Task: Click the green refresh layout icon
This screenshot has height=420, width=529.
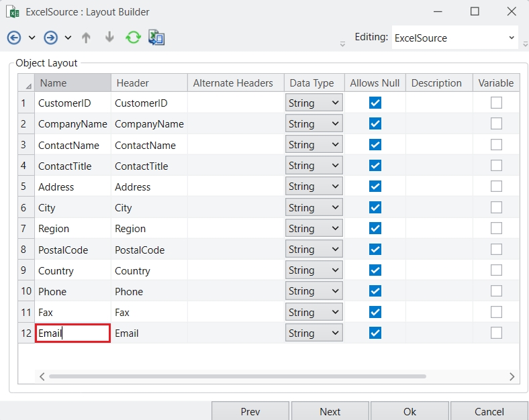Action: click(133, 38)
